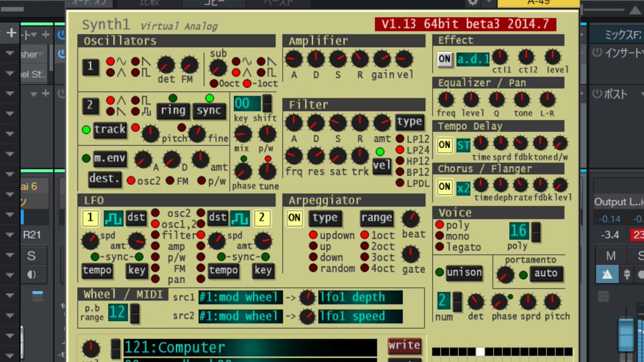
Task: Select the HP12 filter type LED
Action: click(400, 161)
